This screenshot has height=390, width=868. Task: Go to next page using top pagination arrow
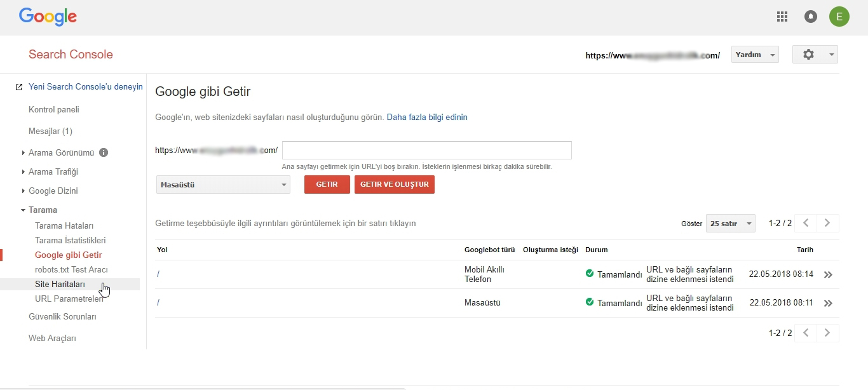827,223
